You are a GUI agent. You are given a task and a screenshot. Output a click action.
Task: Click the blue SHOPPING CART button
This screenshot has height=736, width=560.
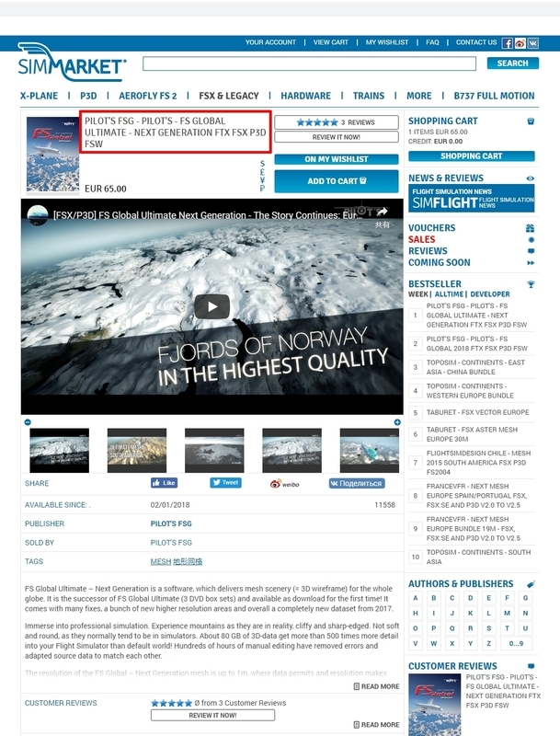tap(472, 155)
